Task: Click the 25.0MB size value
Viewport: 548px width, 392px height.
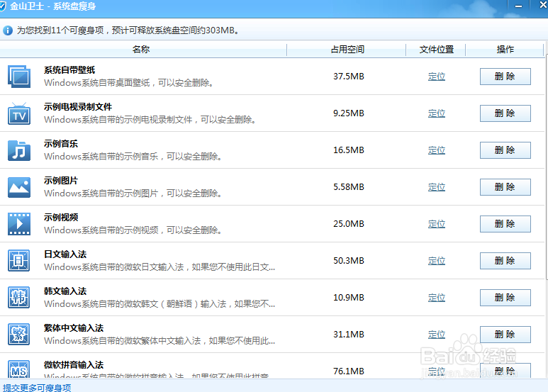Action: point(349,224)
